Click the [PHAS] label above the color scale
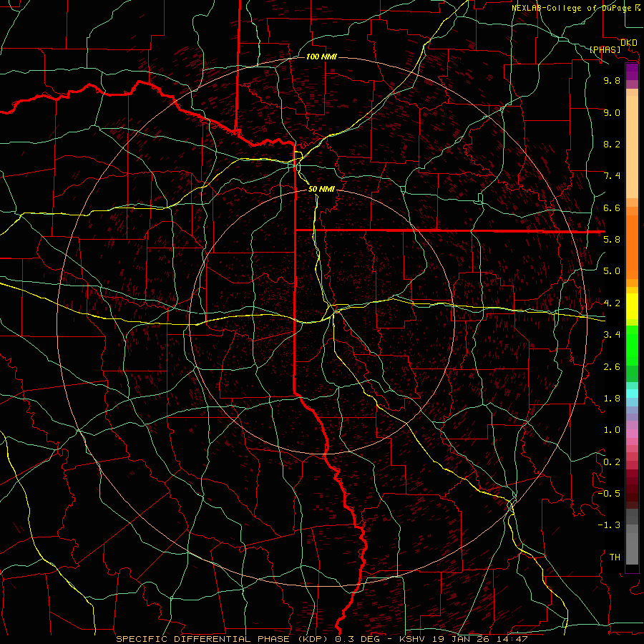644x644 pixels. [x=605, y=50]
